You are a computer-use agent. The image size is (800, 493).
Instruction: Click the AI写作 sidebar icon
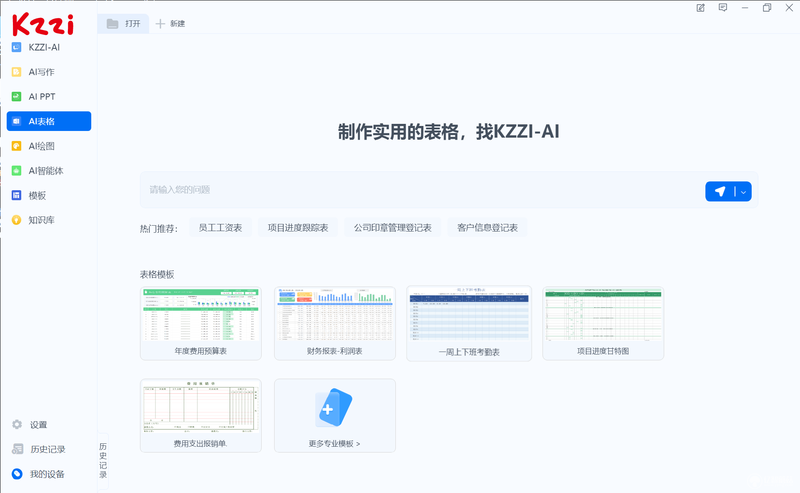point(16,72)
